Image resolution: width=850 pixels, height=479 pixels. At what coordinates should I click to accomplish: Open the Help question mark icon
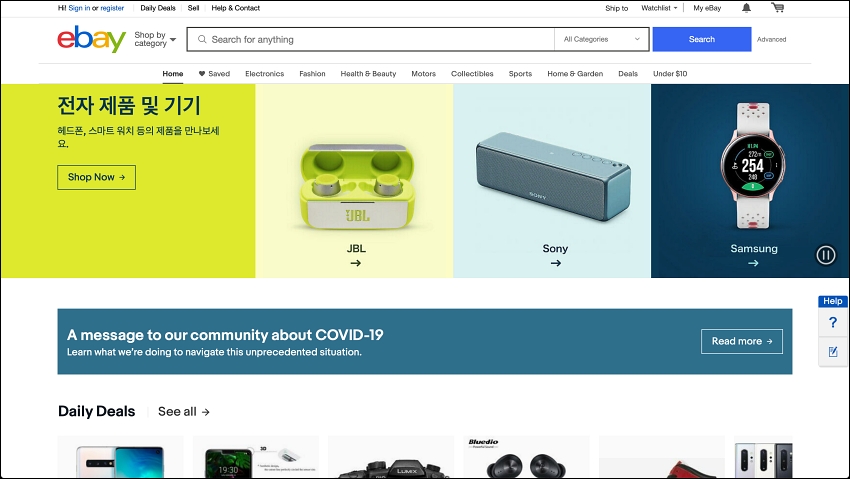[833, 323]
